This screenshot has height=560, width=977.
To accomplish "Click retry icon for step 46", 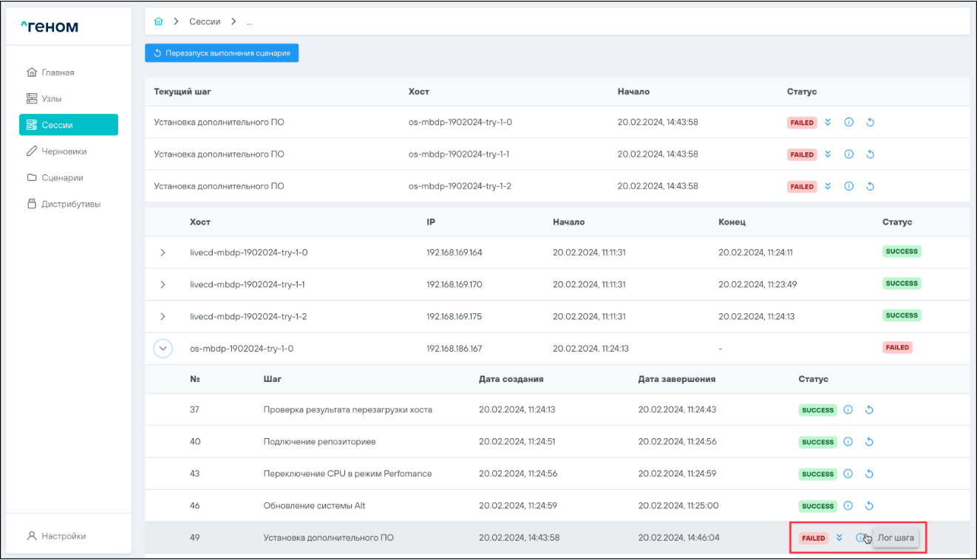I will click(x=869, y=506).
